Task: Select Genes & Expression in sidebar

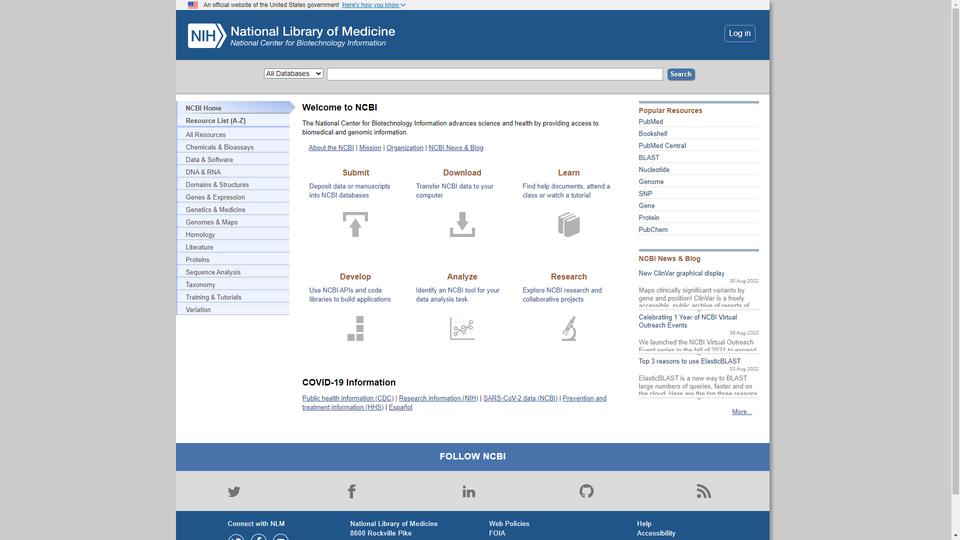Action: pyautogui.click(x=233, y=197)
